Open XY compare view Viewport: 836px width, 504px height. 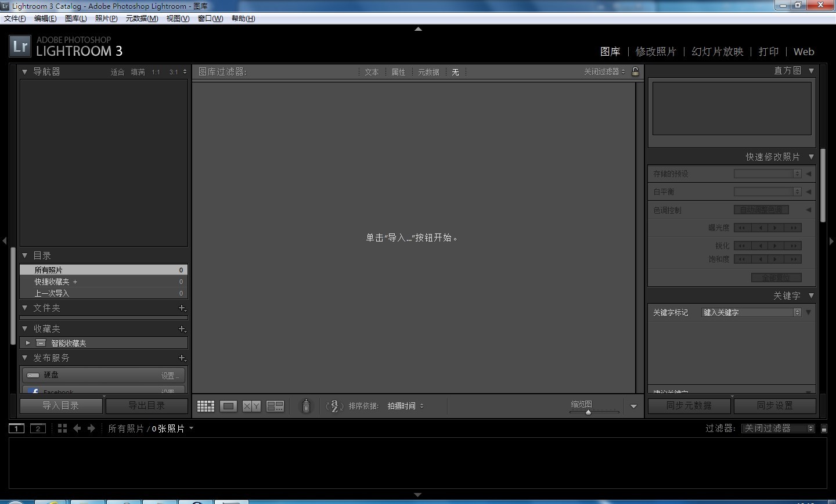click(x=251, y=406)
